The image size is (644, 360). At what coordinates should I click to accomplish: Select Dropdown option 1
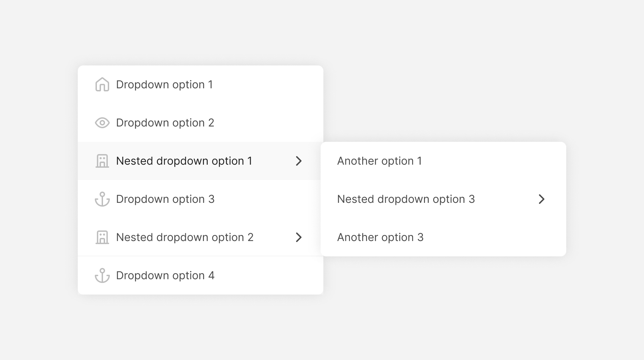coord(165,85)
